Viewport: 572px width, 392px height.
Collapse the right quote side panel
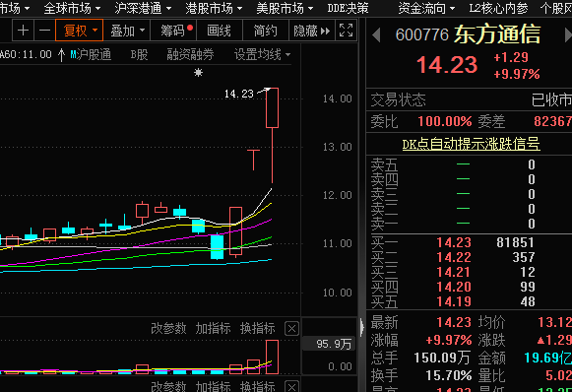click(x=362, y=327)
